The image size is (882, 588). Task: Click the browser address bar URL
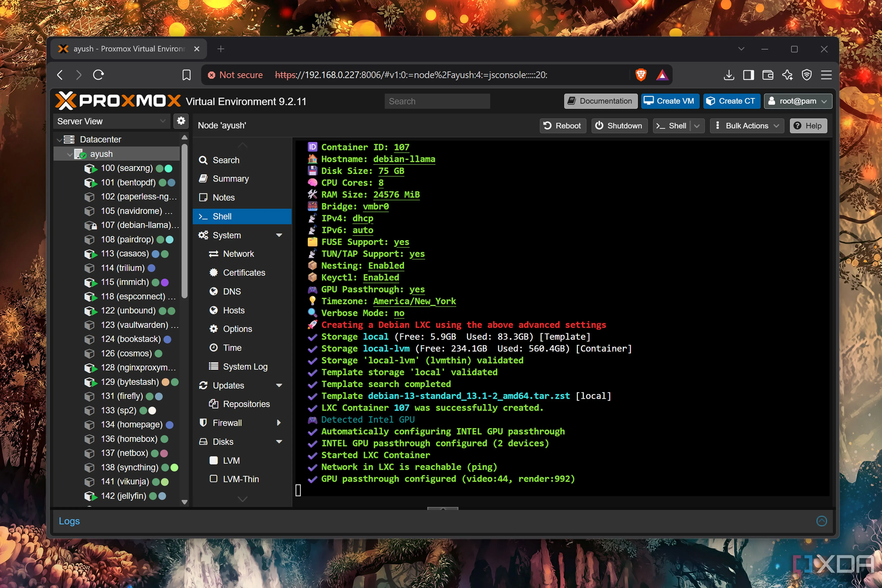click(x=411, y=75)
